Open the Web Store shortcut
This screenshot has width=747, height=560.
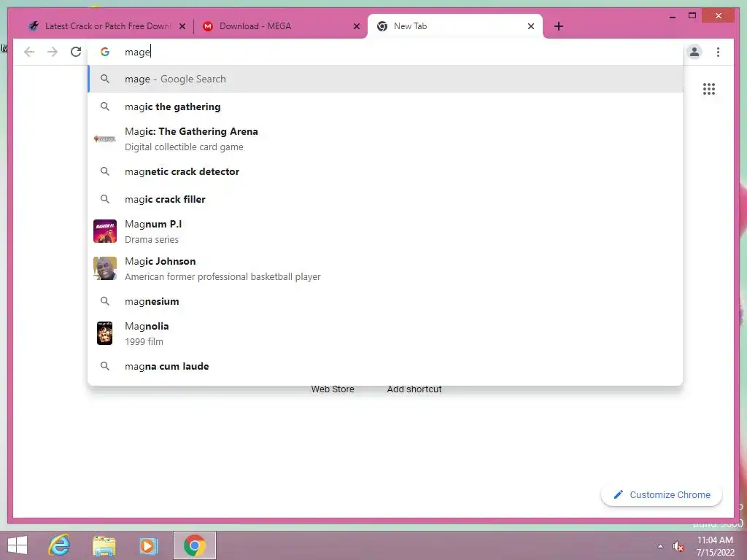coord(333,389)
